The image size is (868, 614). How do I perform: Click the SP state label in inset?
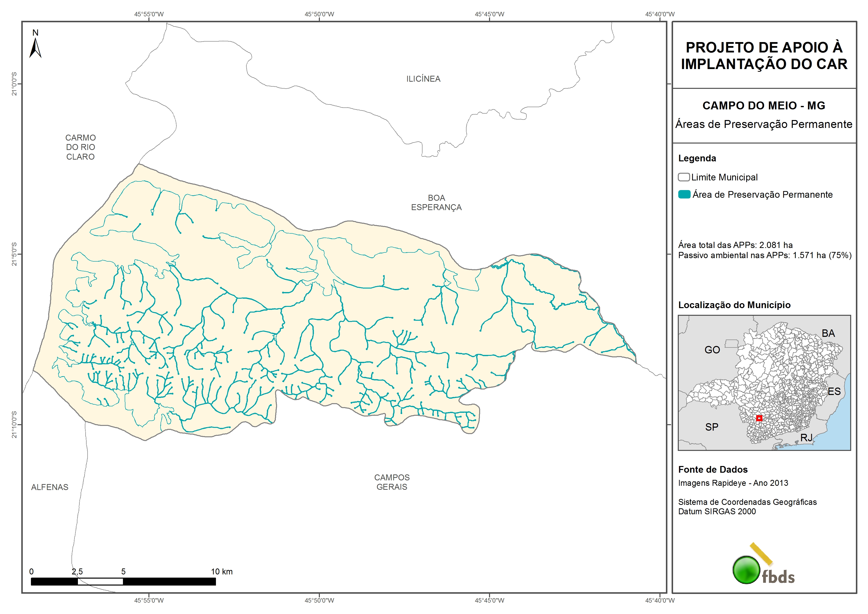(x=711, y=427)
